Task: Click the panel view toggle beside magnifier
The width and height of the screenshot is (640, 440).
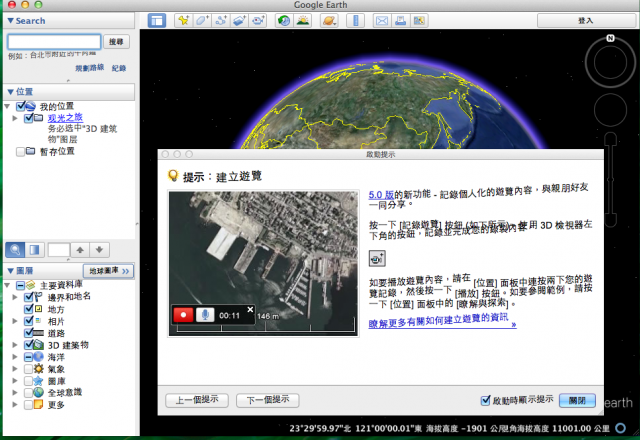Action: pos(34,249)
